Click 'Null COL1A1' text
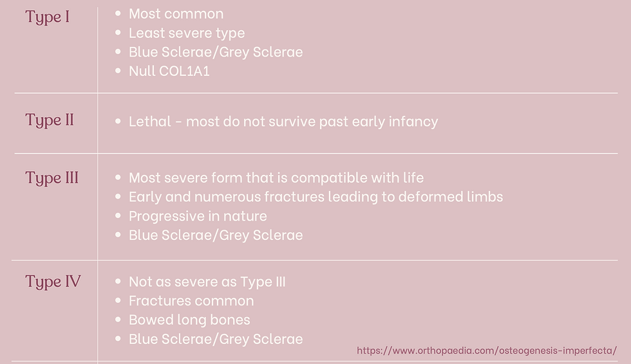Screen dimensions: 631x364 point(169,71)
